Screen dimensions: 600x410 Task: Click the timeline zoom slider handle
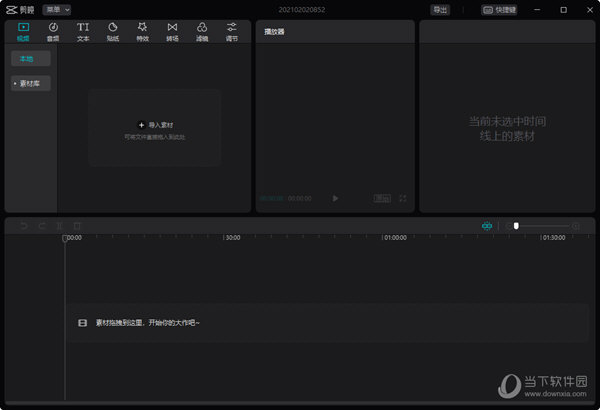516,226
